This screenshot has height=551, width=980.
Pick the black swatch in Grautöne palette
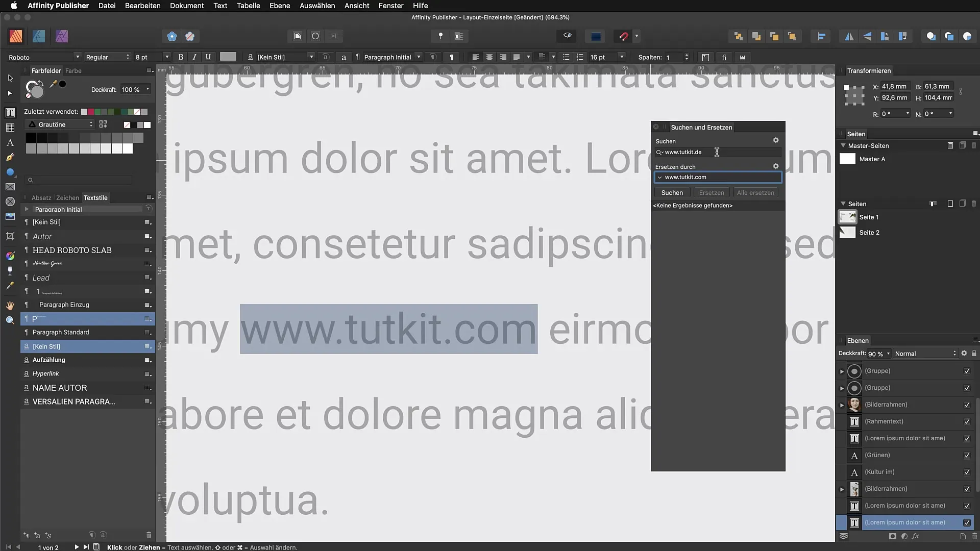[31, 138]
